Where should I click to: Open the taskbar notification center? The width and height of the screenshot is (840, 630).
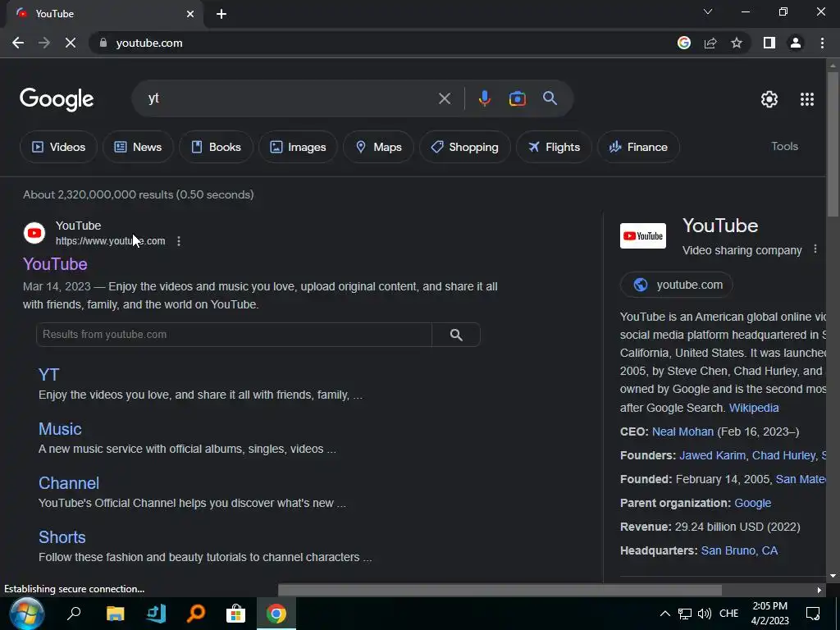(813, 614)
